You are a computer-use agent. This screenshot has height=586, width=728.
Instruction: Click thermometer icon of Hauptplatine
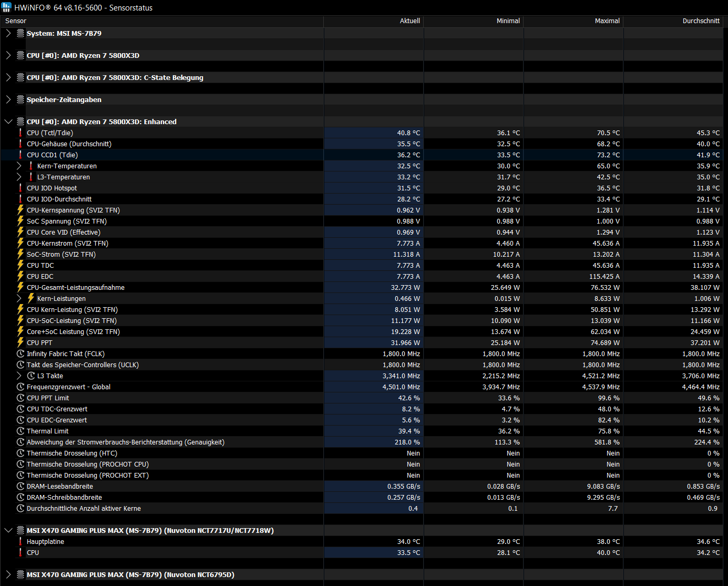[x=20, y=541]
